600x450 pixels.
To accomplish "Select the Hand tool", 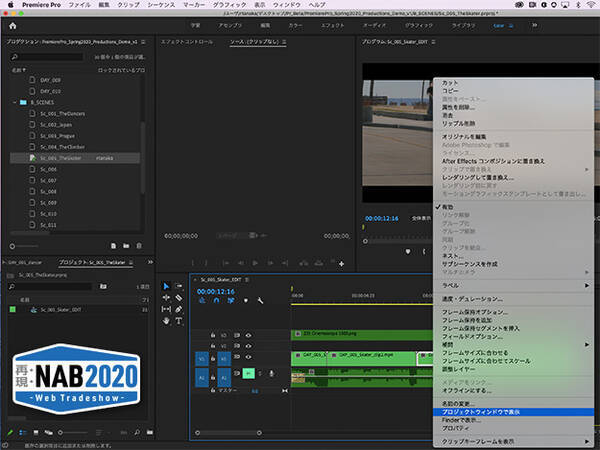I will click(x=166, y=321).
